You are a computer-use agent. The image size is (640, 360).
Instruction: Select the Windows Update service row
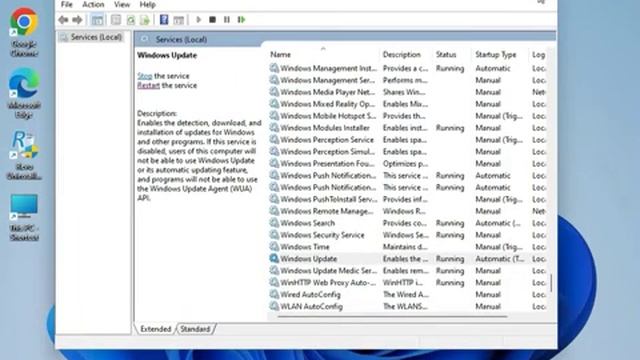[x=407, y=259]
